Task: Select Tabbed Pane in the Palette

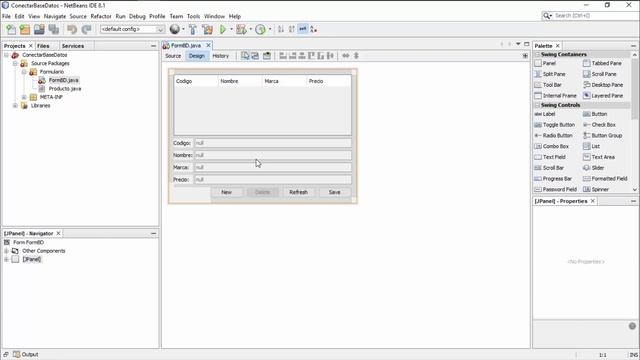Action: coord(602,63)
